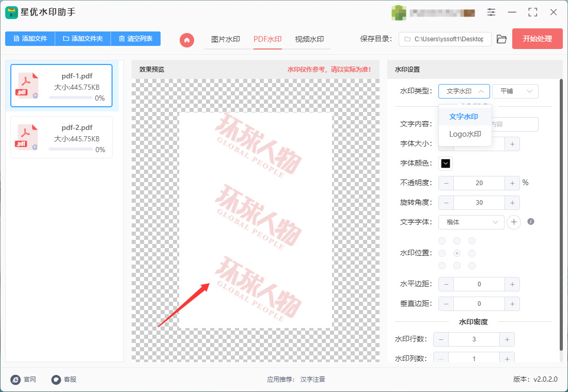Open the settings sliders icon in title bar

coord(491,12)
